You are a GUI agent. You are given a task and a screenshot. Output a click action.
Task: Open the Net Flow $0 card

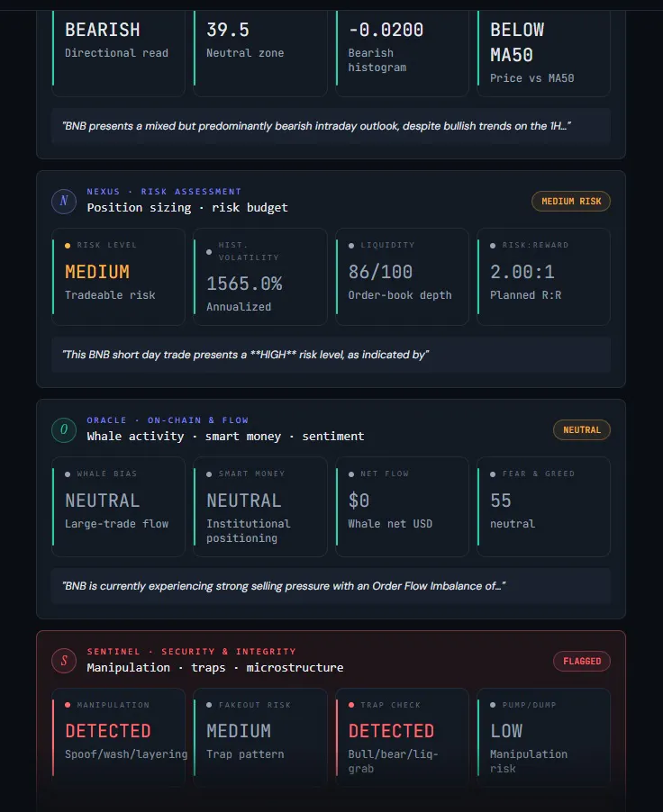402,507
